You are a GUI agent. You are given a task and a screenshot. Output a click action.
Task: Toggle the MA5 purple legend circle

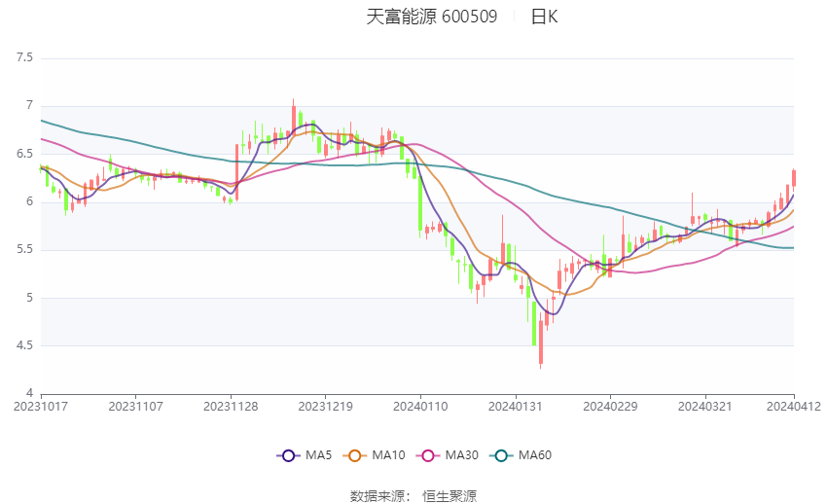pos(287,455)
